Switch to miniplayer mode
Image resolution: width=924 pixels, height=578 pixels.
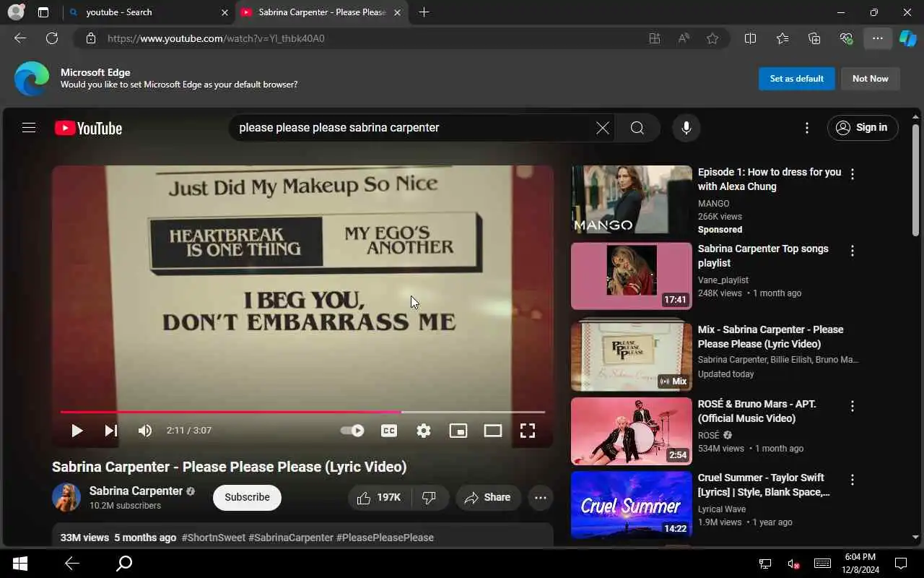pos(458,431)
